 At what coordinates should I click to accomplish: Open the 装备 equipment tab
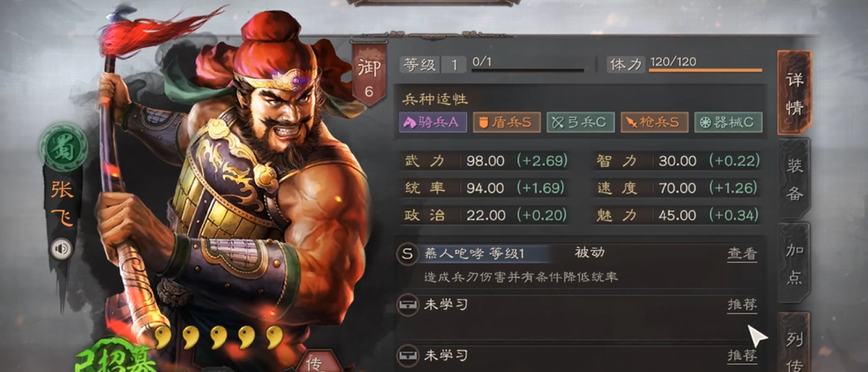[x=795, y=178]
